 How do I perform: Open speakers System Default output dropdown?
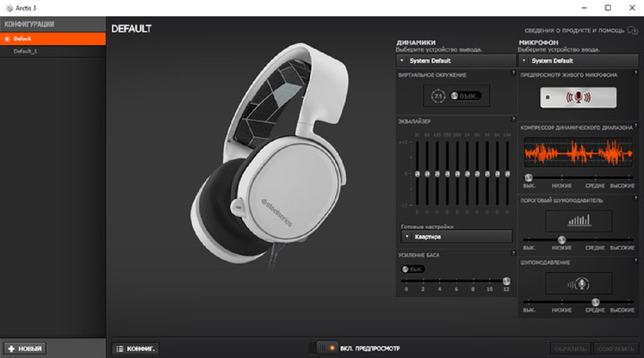[x=456, y=60]
